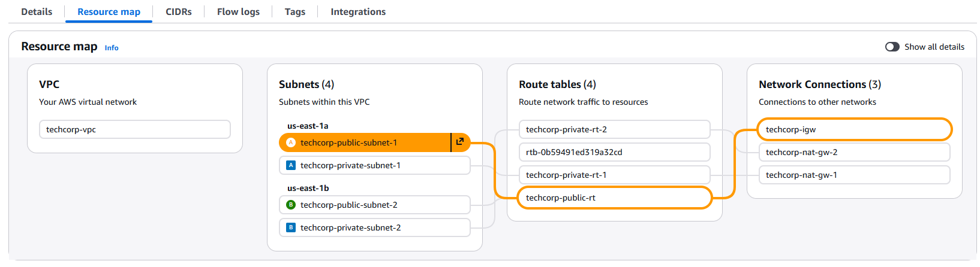Switch to the Details tab
The width and height of the screenshot is (980, 267).
(x=37, y=12)
